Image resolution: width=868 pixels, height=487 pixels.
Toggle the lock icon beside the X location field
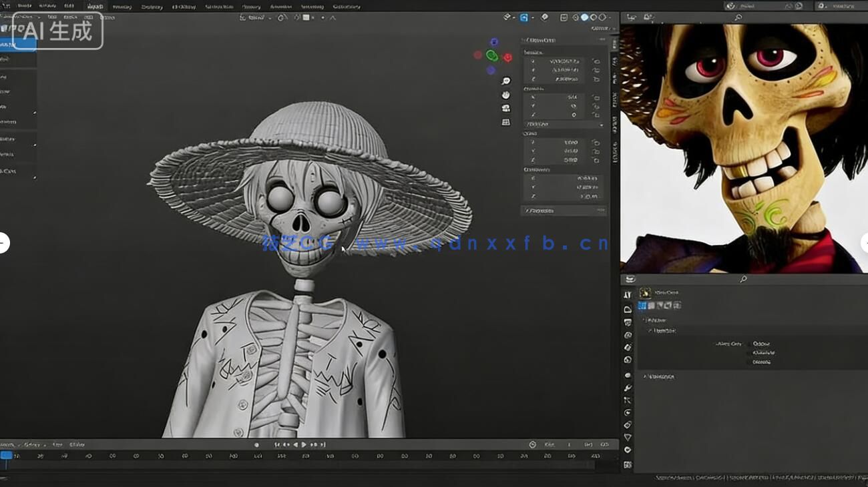click(596, 61)
